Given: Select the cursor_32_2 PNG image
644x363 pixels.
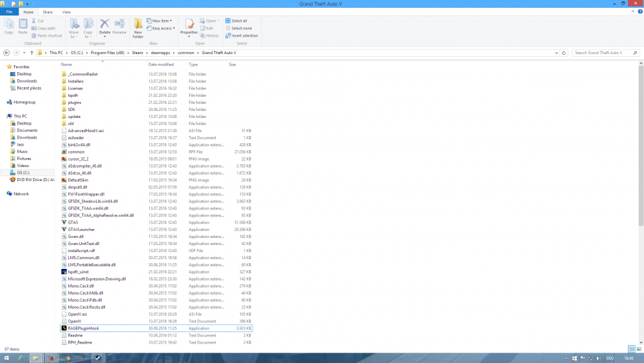Looking at the screenshot, I should click(78, 159).
